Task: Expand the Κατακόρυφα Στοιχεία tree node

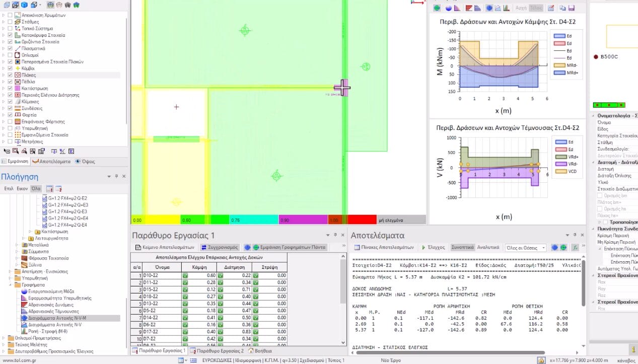Action: coord(4,35)
